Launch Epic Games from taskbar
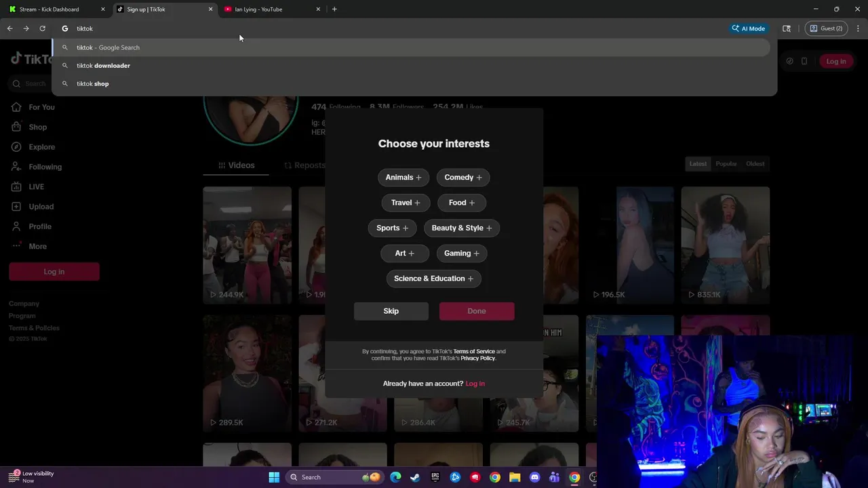The image size is (868, 488). [x=435, y=477]
